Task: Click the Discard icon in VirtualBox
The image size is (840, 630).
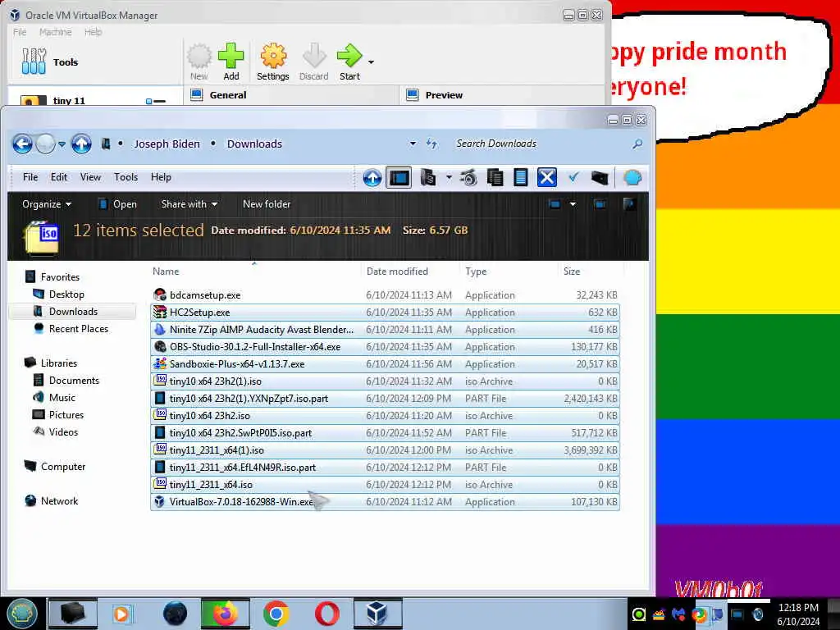Action: tap(314, 62)
